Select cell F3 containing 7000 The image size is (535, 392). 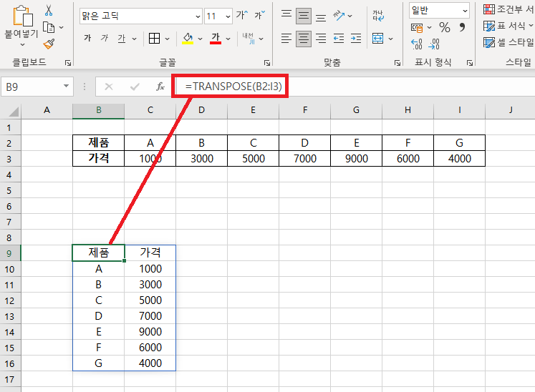(304, 159)
